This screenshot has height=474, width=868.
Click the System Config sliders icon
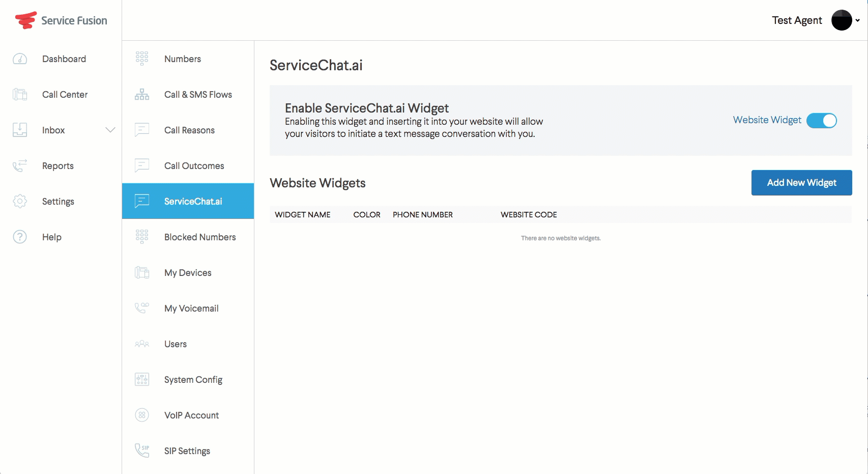pos(142,379)
